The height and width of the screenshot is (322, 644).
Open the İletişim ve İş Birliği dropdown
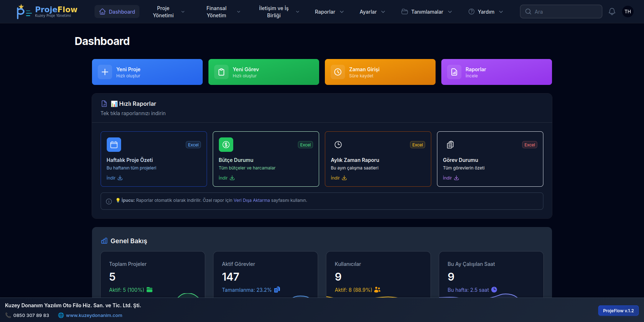(278, 12)
